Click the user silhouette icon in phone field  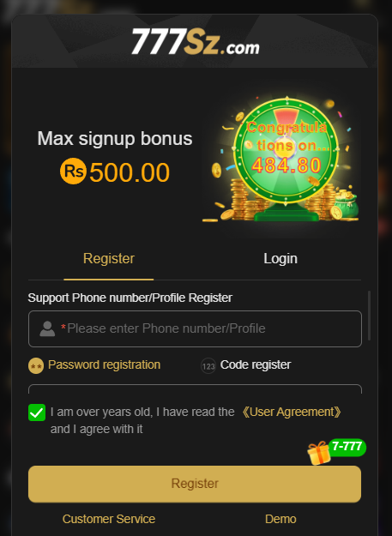pos(47,328)
